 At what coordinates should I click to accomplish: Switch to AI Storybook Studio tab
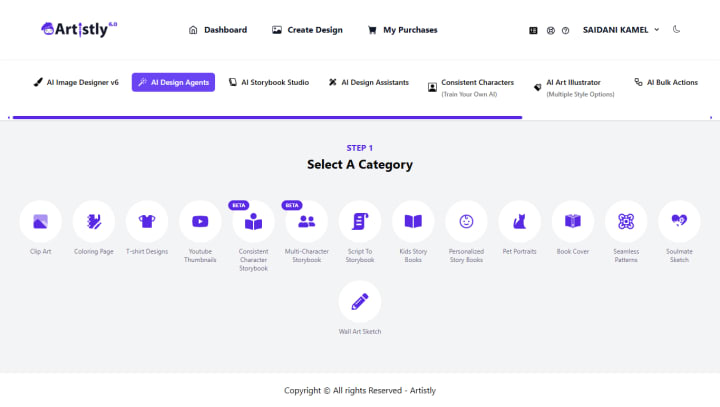click(x=269, y=82)
